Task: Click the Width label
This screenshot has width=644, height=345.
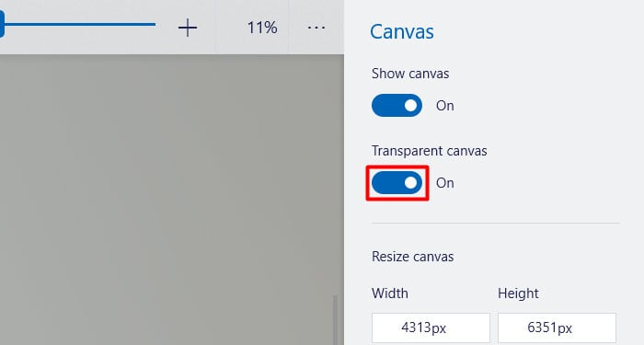Action: (390, 293)
